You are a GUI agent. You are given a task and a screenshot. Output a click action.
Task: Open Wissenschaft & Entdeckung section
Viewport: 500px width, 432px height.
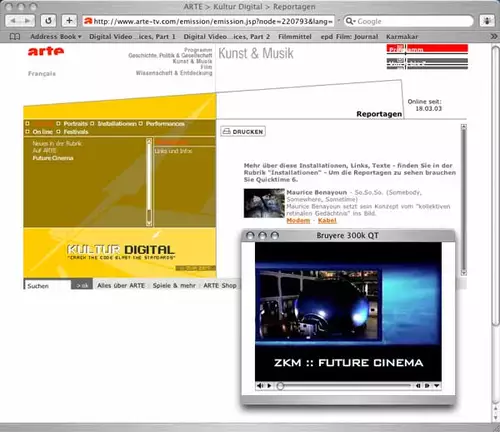point(174,73)
